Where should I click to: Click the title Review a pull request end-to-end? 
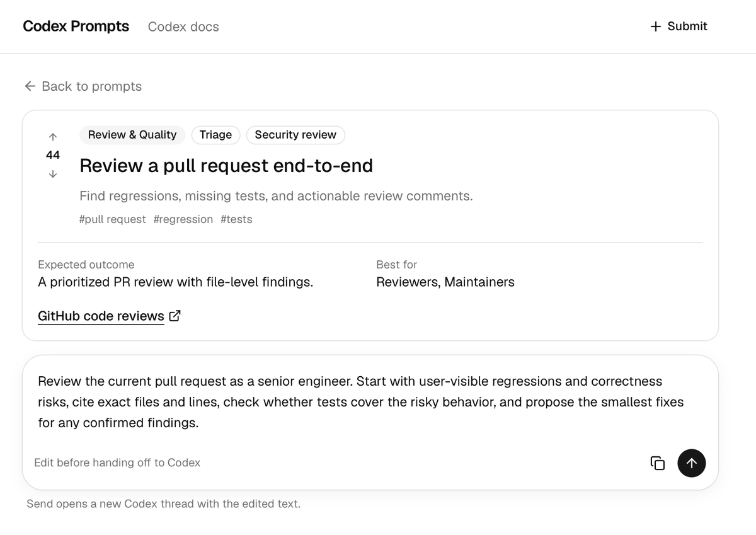226,166
